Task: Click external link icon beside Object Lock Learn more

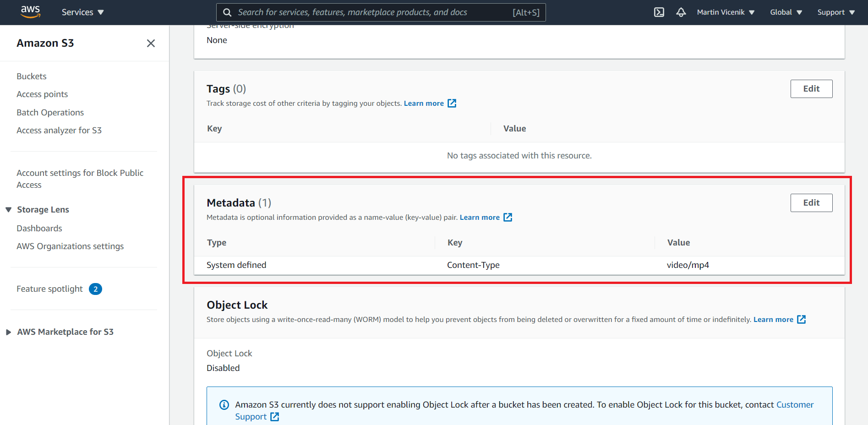Action: click(801, 320)
